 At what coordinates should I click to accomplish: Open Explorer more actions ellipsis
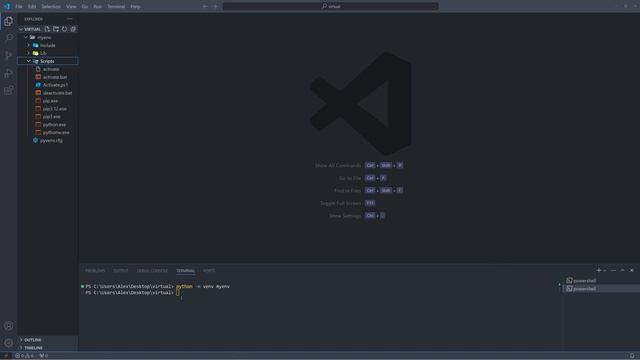coord(70,19)
